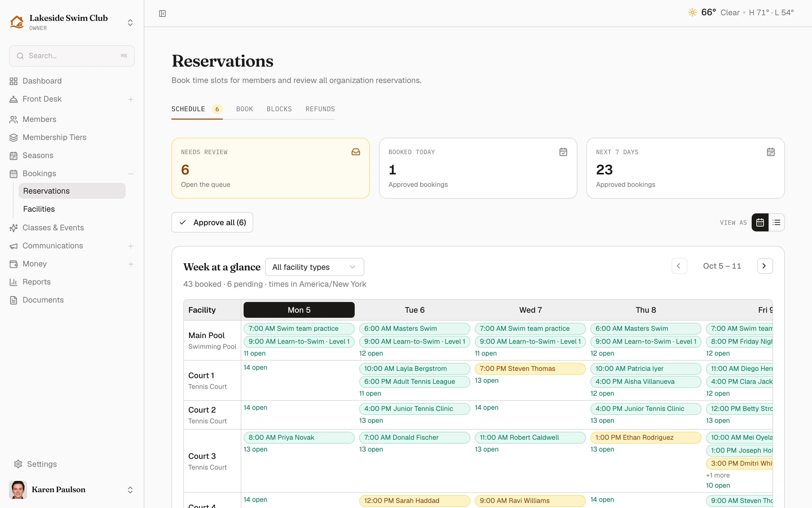Click the Lakeside Swim Club logo
The width and height of the screenshot is (812, 508).
tap(17, 22)
